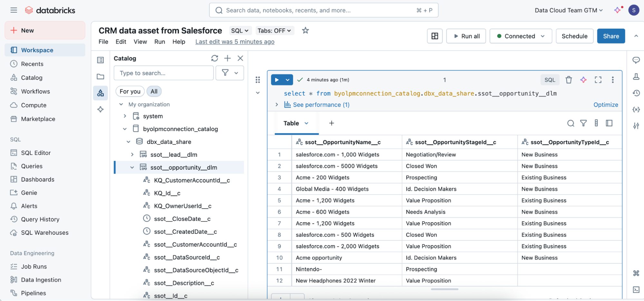
Task: Open the user avatar S menu
Action: coord(634,10)
